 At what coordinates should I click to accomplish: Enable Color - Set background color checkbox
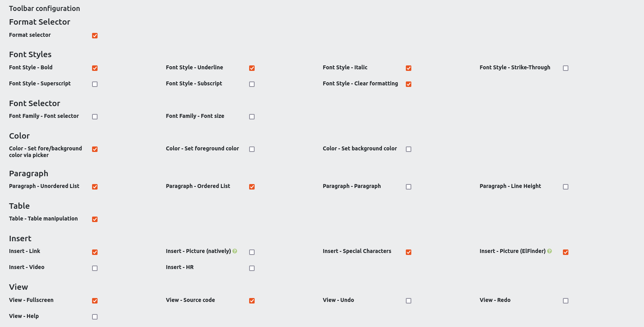click(x=409, y=149)
